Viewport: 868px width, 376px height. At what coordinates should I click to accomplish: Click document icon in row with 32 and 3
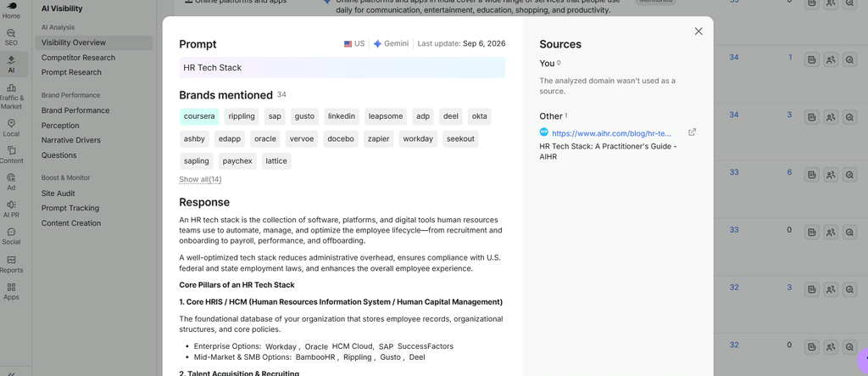812,289
